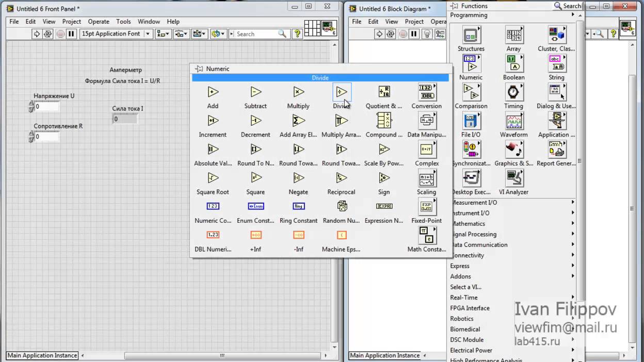Select the Expression Node icon

coord(384,206)
